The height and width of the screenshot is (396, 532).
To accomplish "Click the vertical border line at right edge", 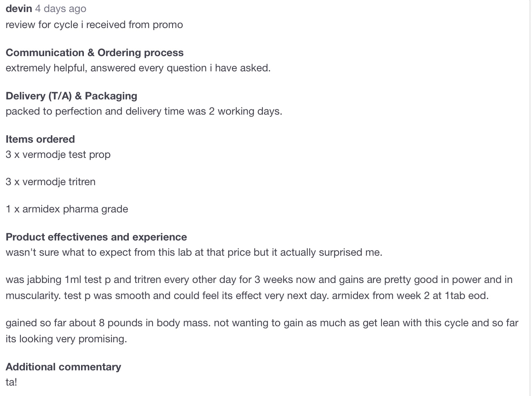I will pos(530,198).
